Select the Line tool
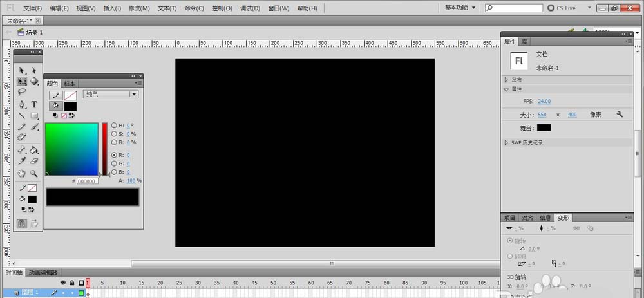The width and height of the screenshot is (644, 298). (22, 116)
